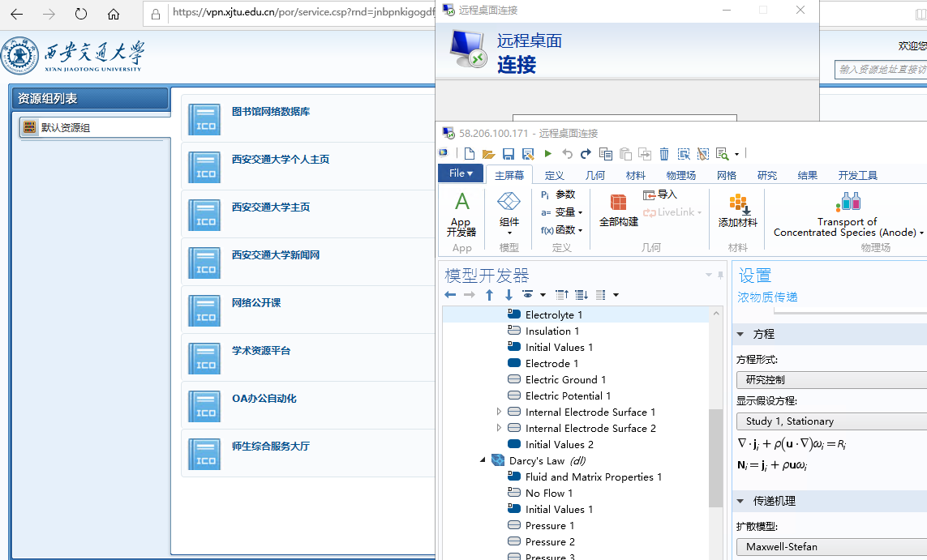The width and height of the screenshot is (927, 560).
Task: Click the 添加材料 add material icon
Action: pos(738,210)
